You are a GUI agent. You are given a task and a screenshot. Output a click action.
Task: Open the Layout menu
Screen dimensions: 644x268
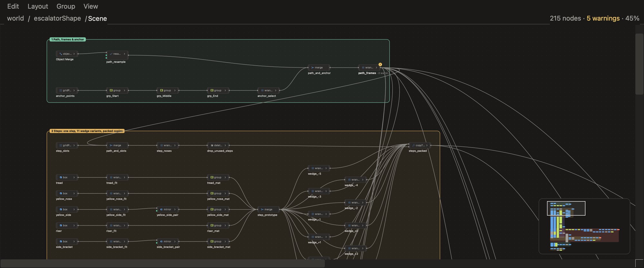tap(38, 6)
